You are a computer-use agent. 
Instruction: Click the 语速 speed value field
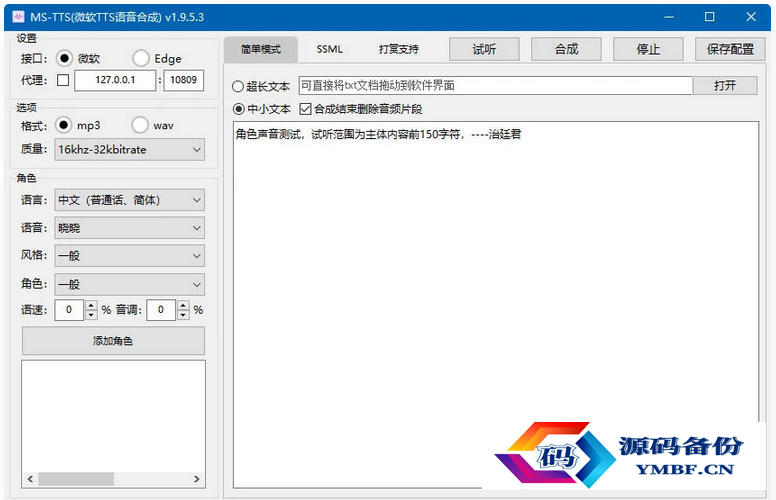pyautogui.click(x=69, y=310)
